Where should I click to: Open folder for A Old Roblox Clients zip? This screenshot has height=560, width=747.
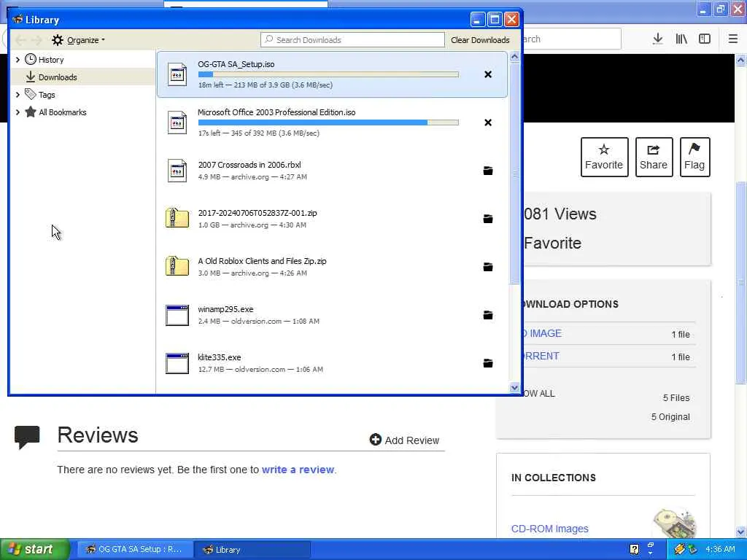(488, 267)
